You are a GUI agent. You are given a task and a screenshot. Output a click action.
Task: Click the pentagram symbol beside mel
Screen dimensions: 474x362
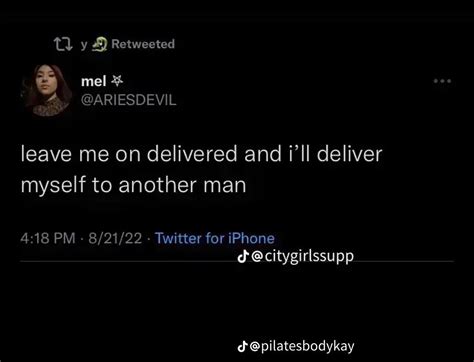click(x=117, y=80)
